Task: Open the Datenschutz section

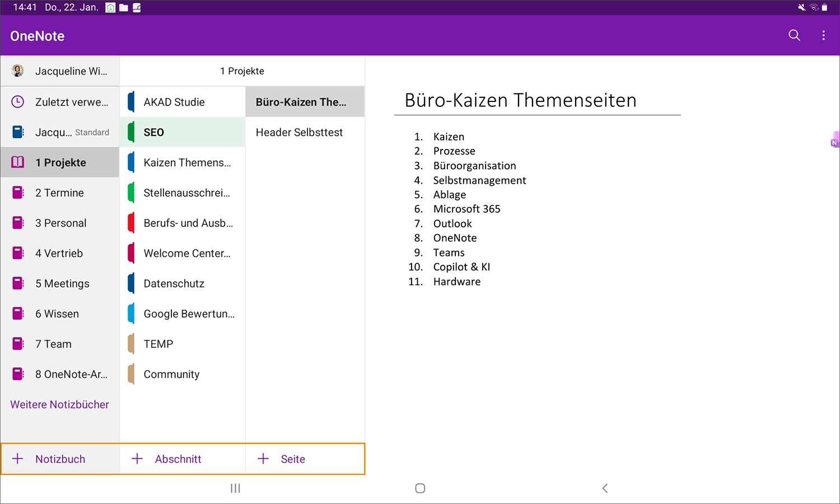Action: pyautogui.click(x=174, y=283)
